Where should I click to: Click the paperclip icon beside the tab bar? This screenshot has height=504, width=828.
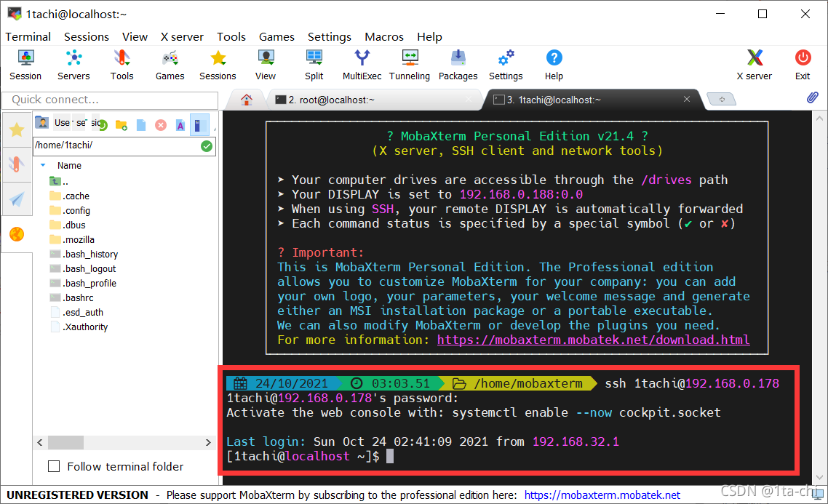(813, 97)
